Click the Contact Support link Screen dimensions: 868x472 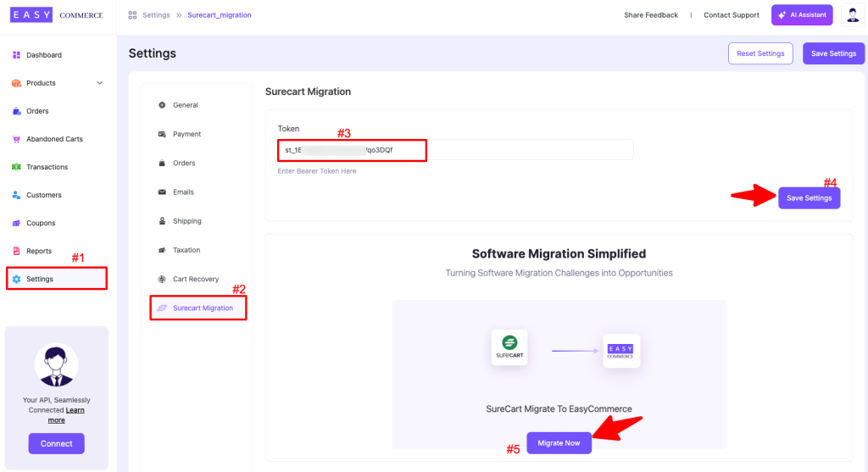[732, 15]
